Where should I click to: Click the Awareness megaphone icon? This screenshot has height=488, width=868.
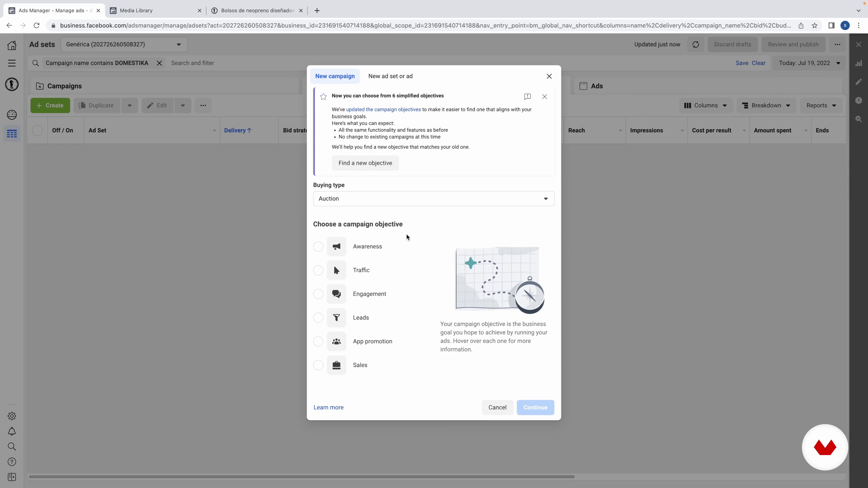click(336, 246)
